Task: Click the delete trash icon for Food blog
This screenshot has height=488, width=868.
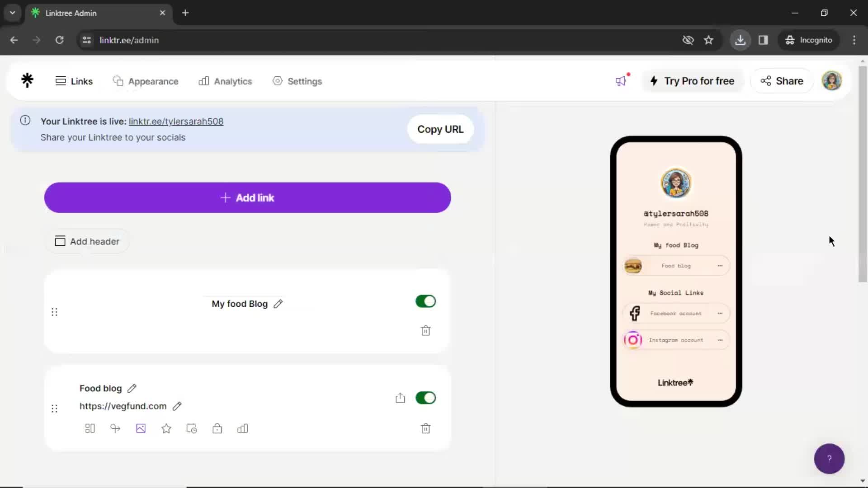Action: (x=426, y=428)
